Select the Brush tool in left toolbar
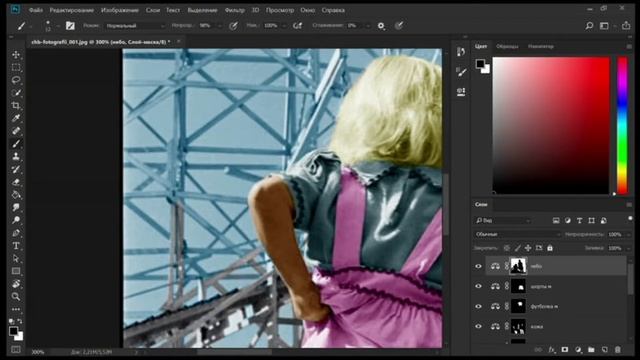This screenshot has height=360, width=640. pyautogui.click(x=16, y=144)
